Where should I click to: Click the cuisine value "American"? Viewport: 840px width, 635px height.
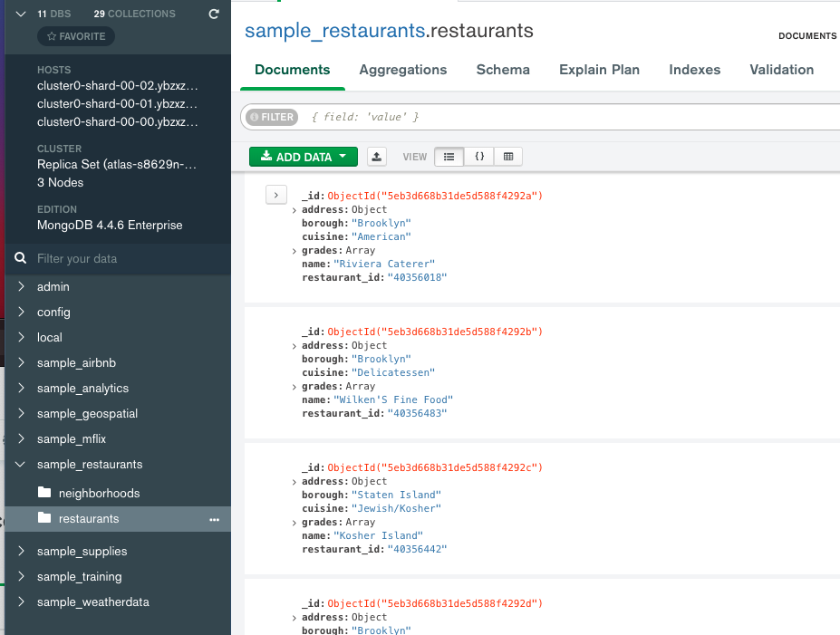pyautogui.click(x=381, y=236)
